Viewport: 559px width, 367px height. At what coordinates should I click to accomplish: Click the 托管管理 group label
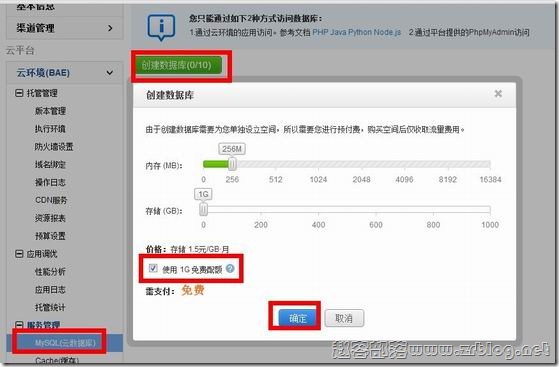tap(42, 93)
